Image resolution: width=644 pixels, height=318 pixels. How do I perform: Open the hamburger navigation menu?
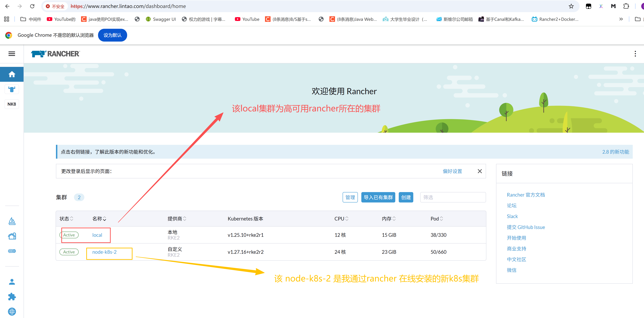coord(12,54)
